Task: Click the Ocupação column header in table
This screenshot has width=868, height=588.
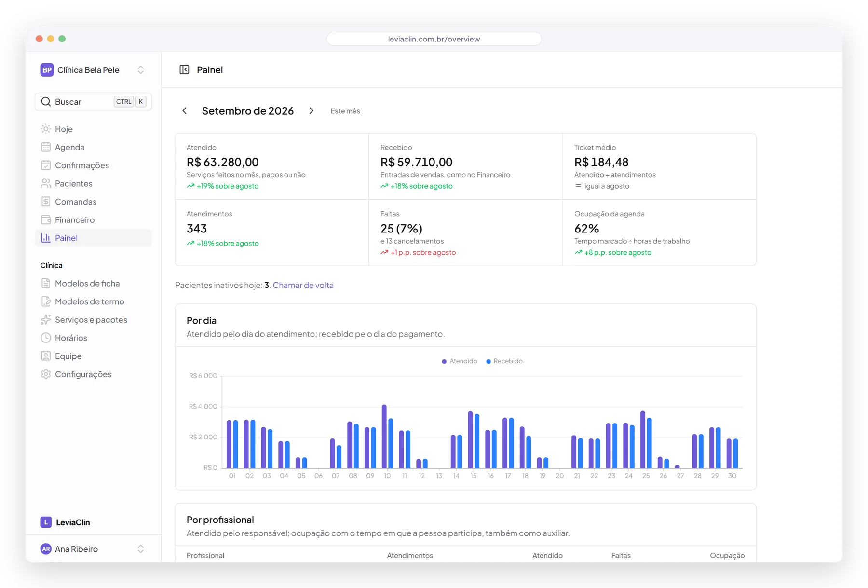Action: pos(727,556)
